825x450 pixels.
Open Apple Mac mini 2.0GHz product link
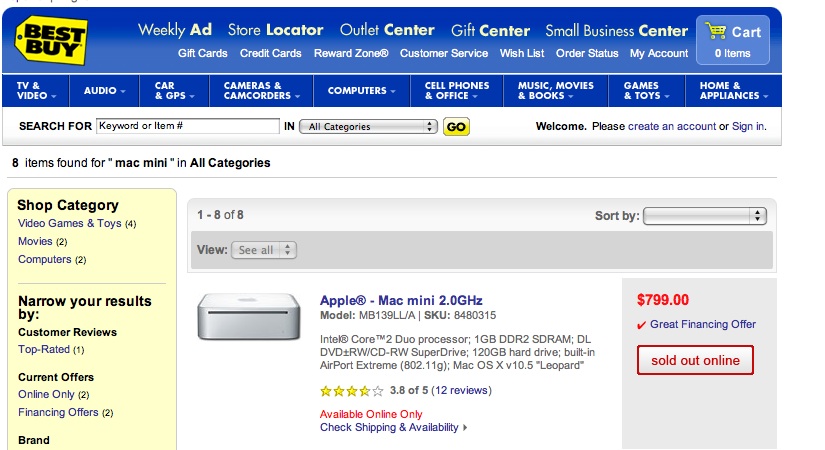(x=401, y=301)
